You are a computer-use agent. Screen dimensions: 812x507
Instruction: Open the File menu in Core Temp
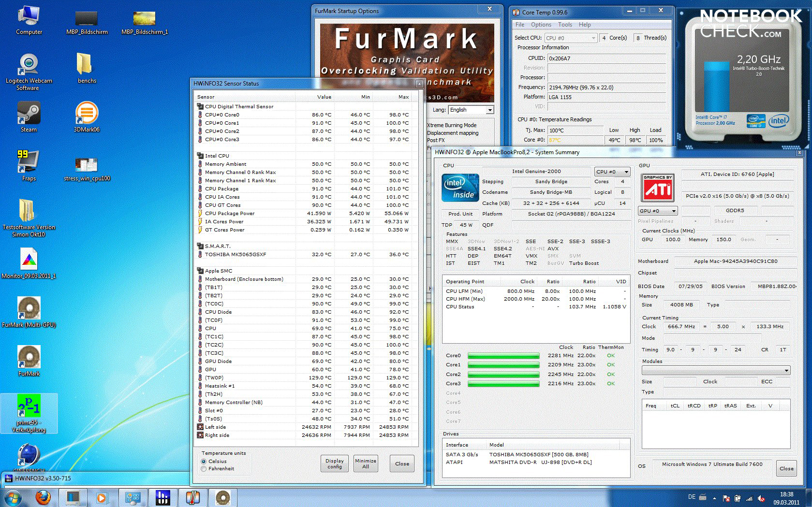(520, 25)
